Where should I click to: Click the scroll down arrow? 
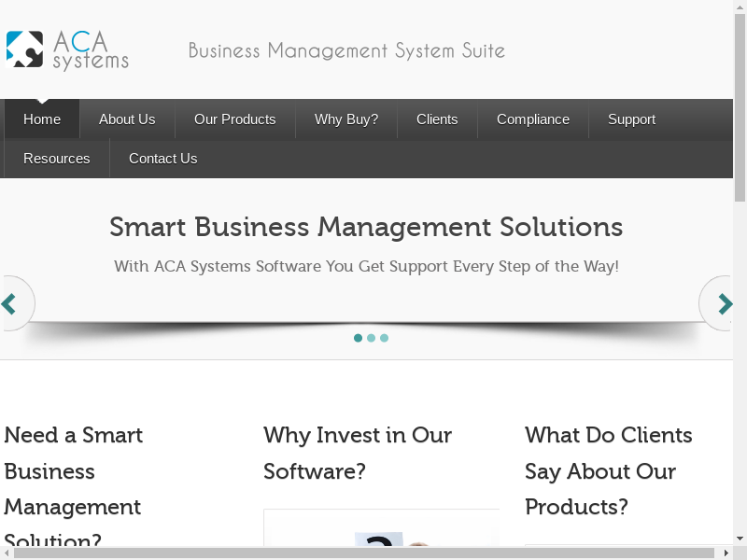[740, 539]
